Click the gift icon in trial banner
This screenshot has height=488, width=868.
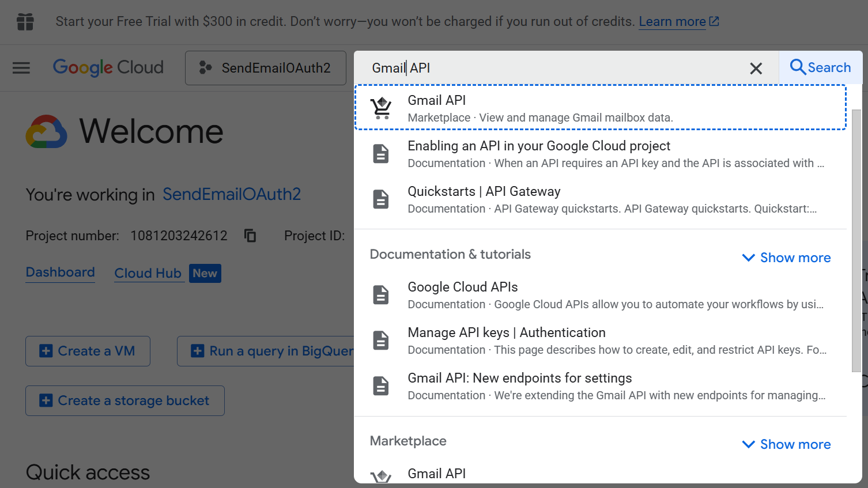pos(25,22)
